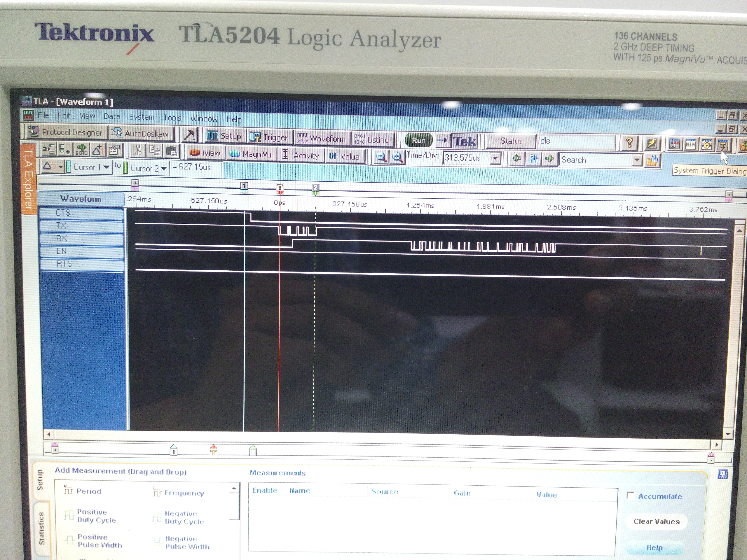
Task: Toggle the Activity indicator button
Action: (301, 155)
